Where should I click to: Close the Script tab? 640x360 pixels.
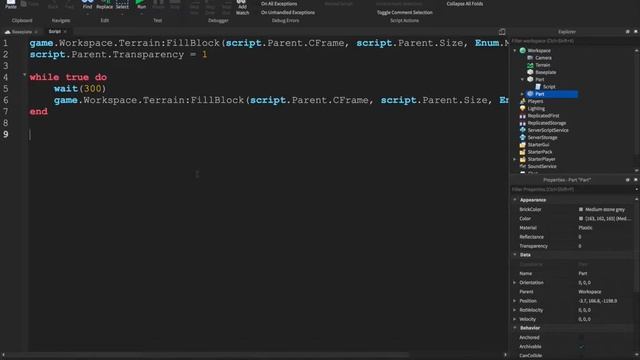click(65, 31)
